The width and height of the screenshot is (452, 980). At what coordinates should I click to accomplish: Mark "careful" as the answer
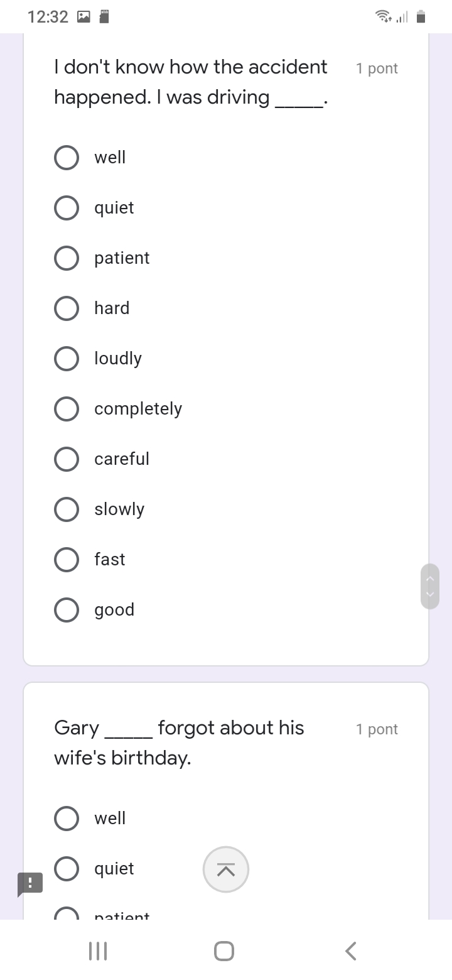[67, 459]
